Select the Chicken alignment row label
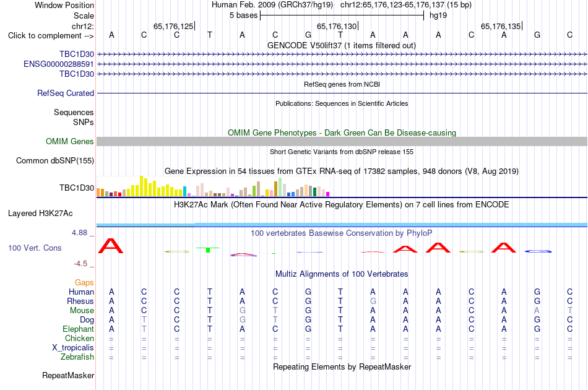The width and height of the screenshot is (588, 390). tap(79, 338)
